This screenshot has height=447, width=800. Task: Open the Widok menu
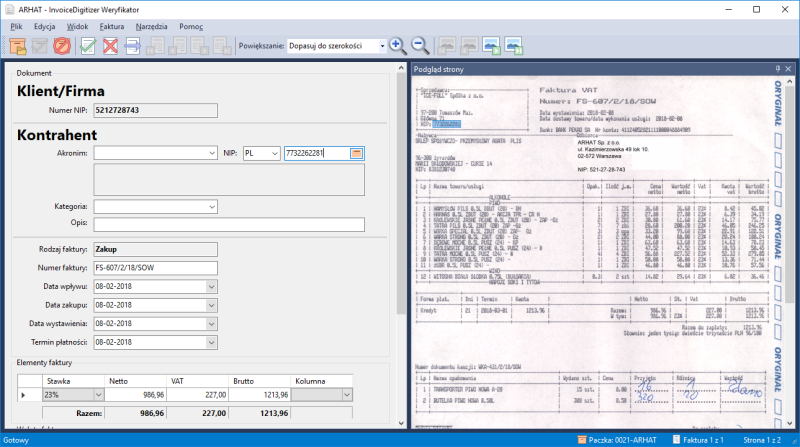[78, 27]
